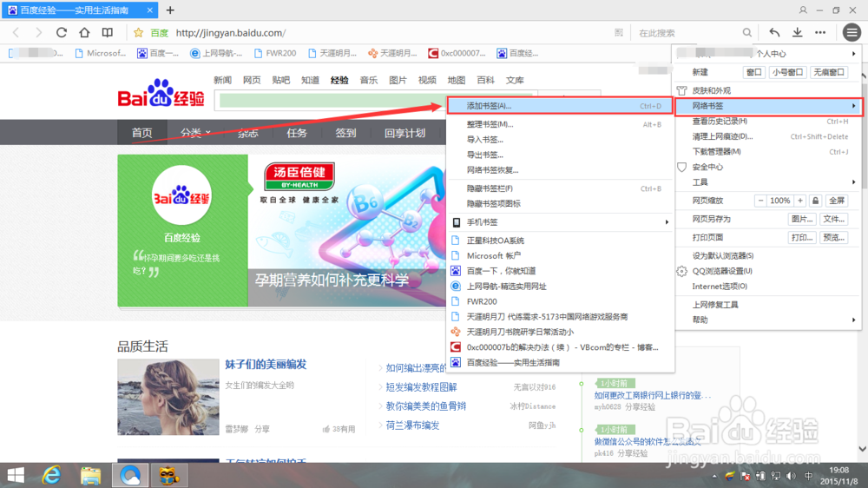Open a new tab with plus button
Screen dimensions: 868x488
pyautogui.click(x=170, y=10)
